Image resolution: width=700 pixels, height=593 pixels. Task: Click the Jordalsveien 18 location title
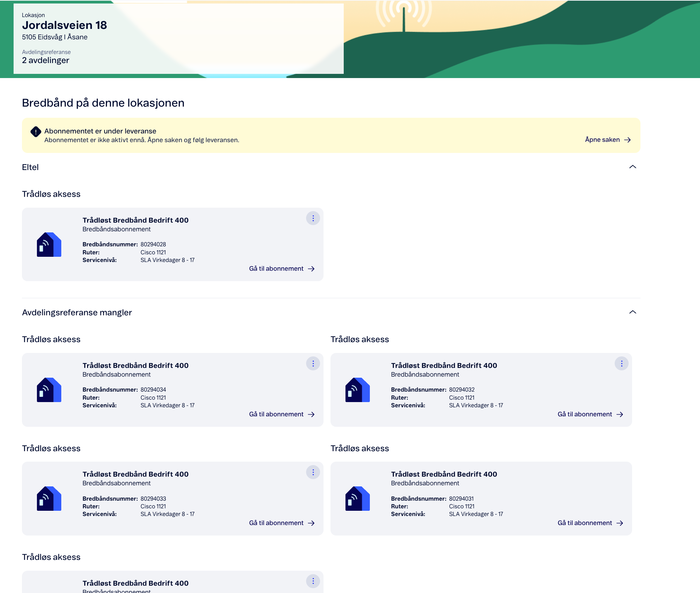[x=64, y=25]
